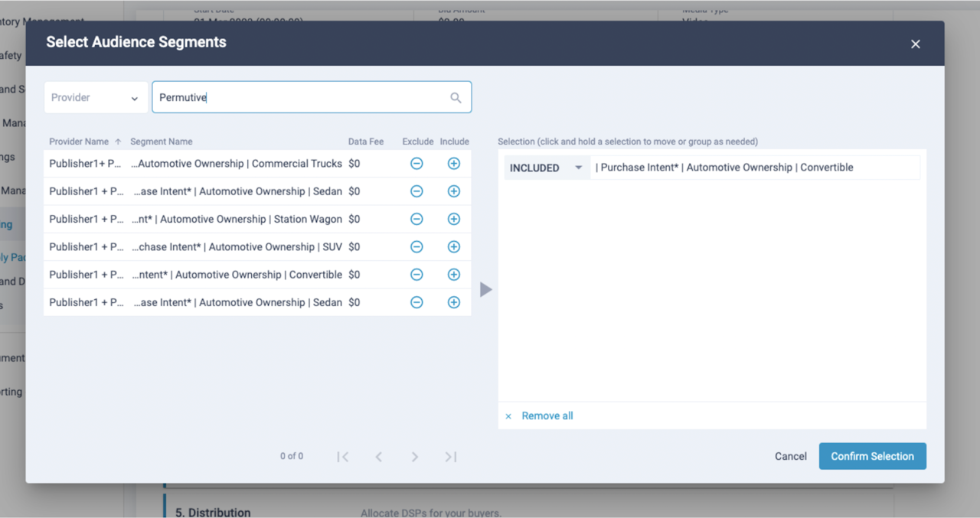The image size is (980, 518).
Task: Include the Commercial Trucks segment
Action: [454, 164]
